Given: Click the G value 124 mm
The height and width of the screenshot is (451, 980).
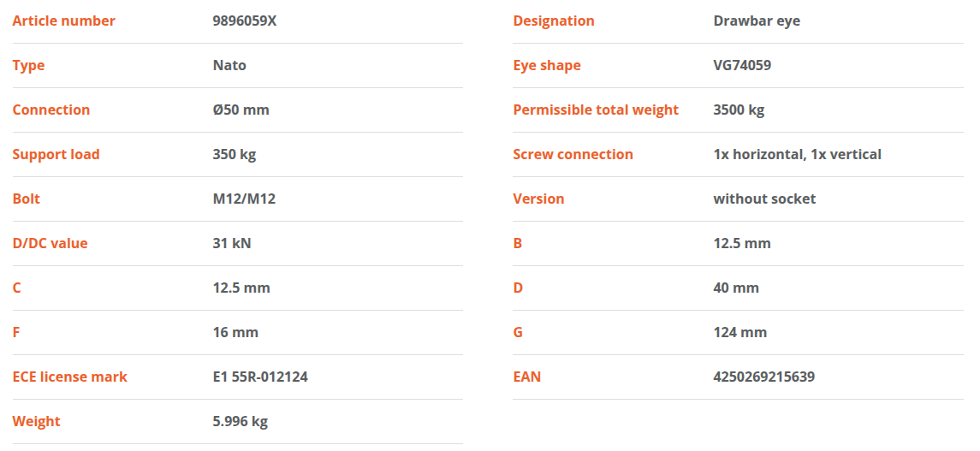Looking at the screenshot, I should click(740, 332).
